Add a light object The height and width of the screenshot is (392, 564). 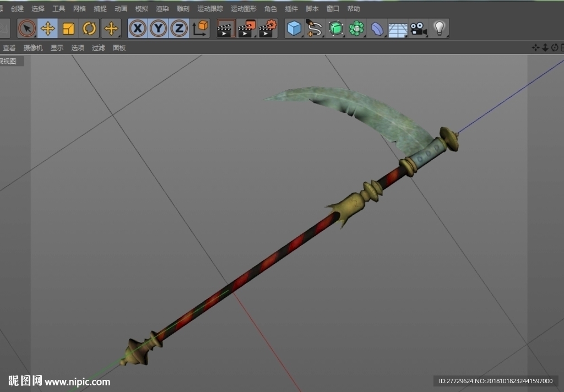point(439,29)
